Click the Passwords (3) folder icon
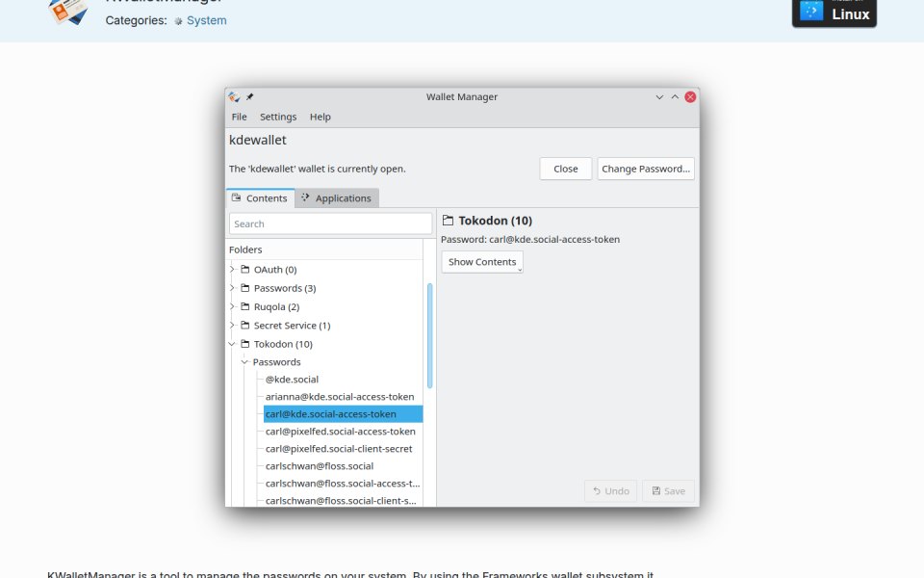 245,288
